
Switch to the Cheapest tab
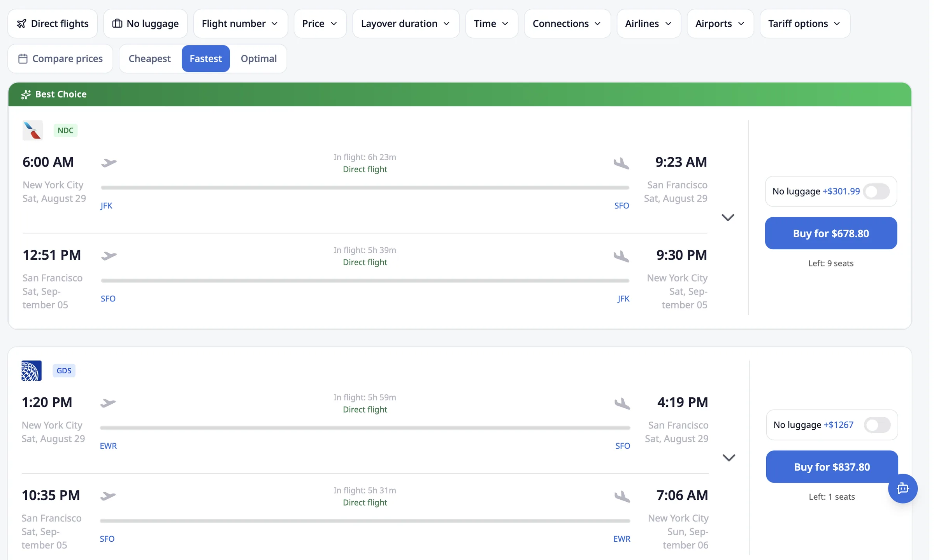pyautogui.click(x=150, y=59)
